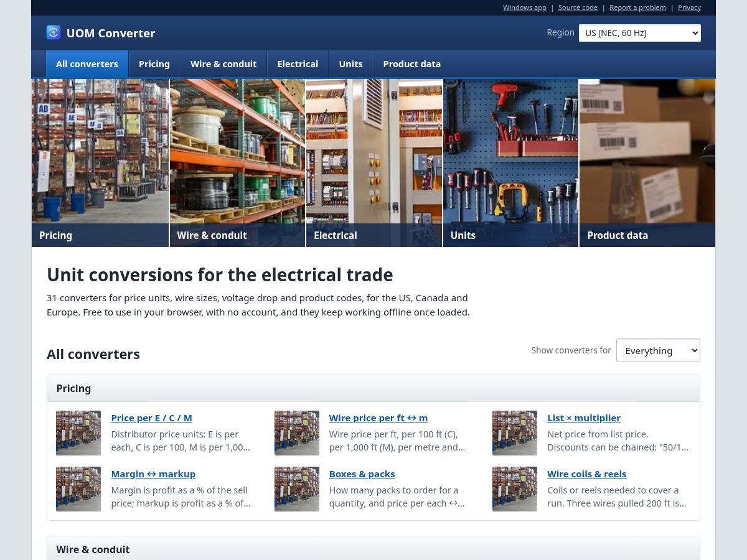Open the Show converters for dropdown

pos(658,350)
